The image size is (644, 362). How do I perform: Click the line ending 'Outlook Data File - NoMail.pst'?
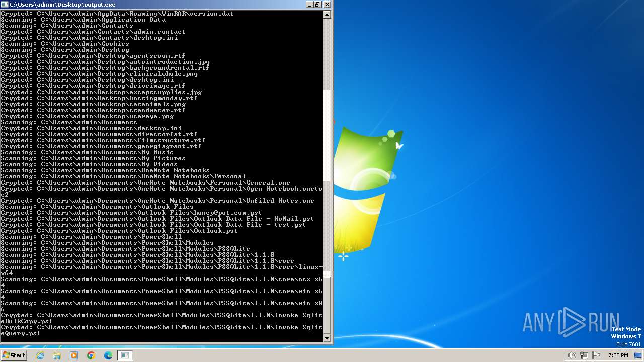pyautogui.click(x=157, y=219)
